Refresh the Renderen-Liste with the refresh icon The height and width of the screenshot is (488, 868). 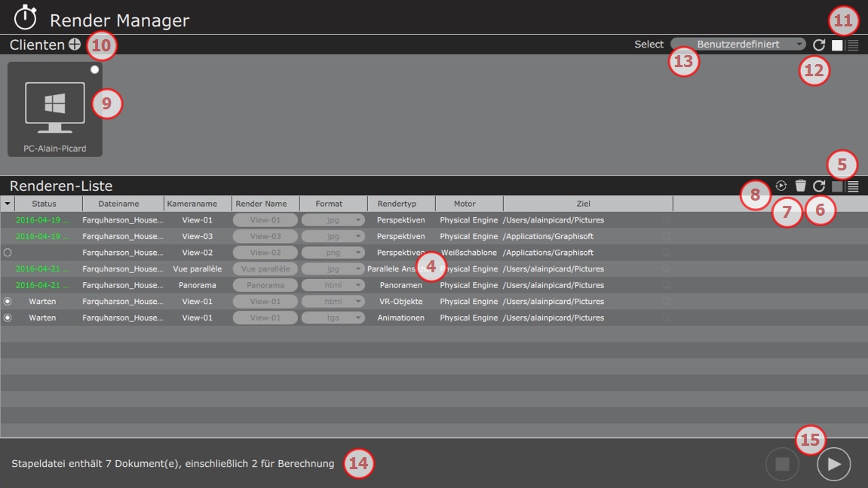tap(819, 184)
